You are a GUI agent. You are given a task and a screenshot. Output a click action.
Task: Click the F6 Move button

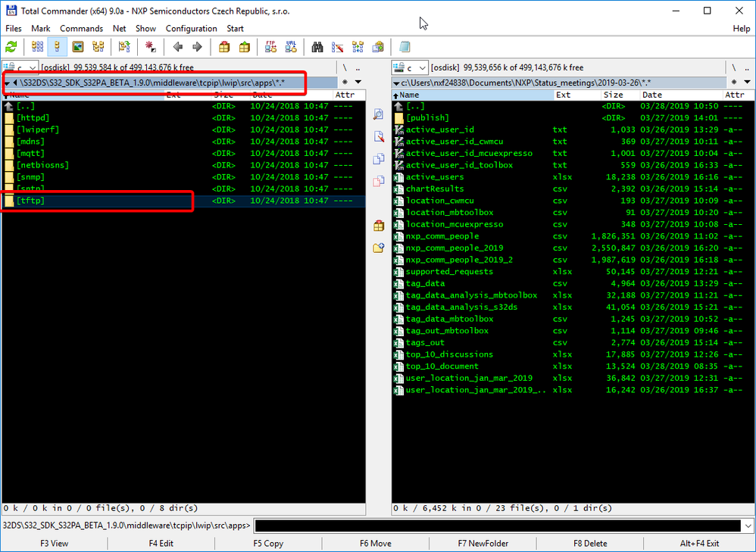376,544
